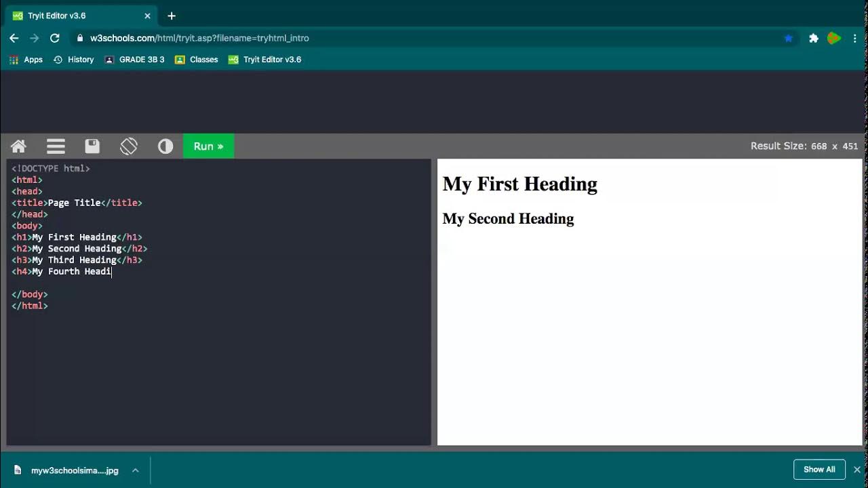Close the downloads bar
Viewport: 868px width, 488px height.
857,470
